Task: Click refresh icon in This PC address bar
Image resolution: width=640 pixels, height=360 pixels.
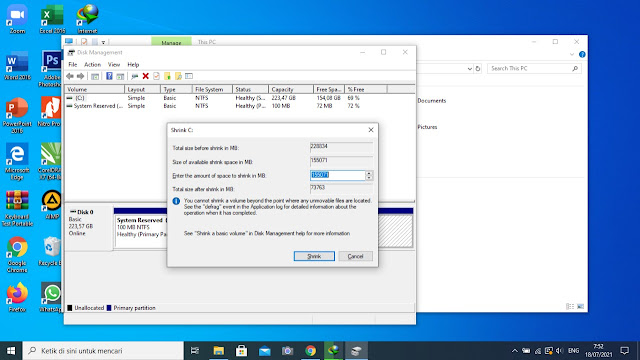Action: click(x=478, y=69)
